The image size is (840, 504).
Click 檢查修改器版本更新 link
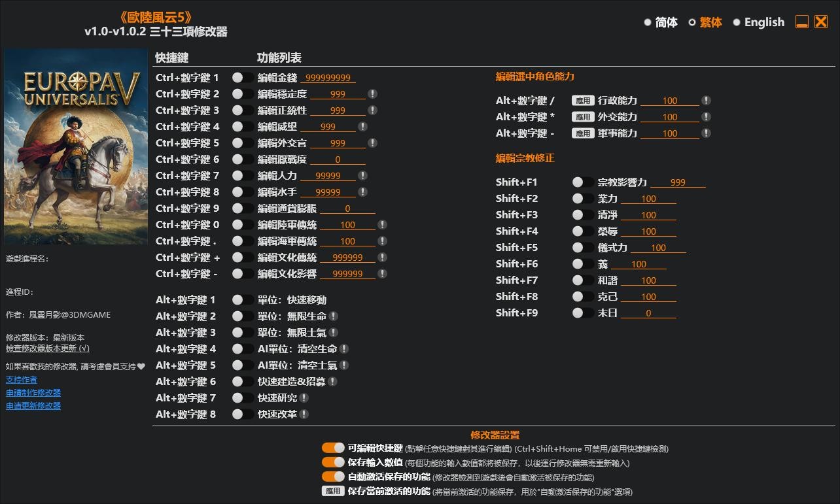[48, 348]
